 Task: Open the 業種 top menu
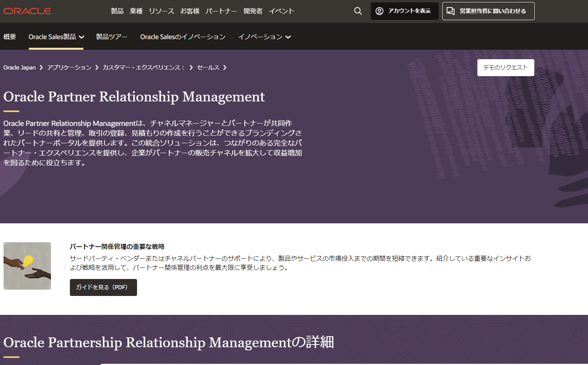136,11
